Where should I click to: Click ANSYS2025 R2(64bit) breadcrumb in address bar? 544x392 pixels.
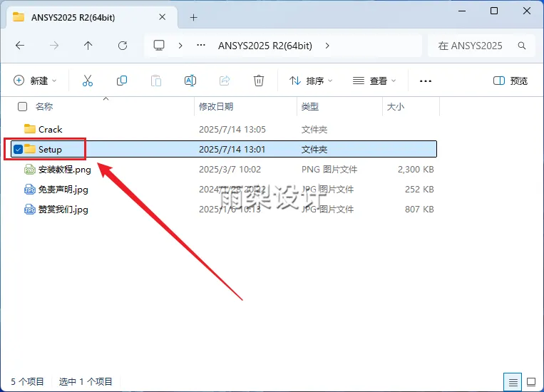coord(265,46)
